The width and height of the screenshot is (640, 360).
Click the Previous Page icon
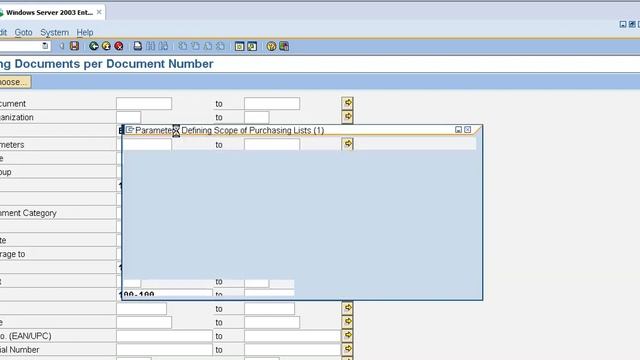pos(195,46)
